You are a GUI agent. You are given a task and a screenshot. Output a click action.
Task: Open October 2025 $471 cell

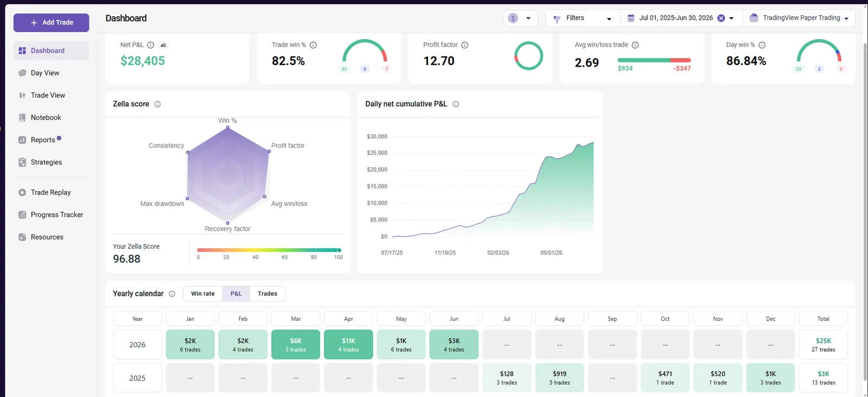665,378
